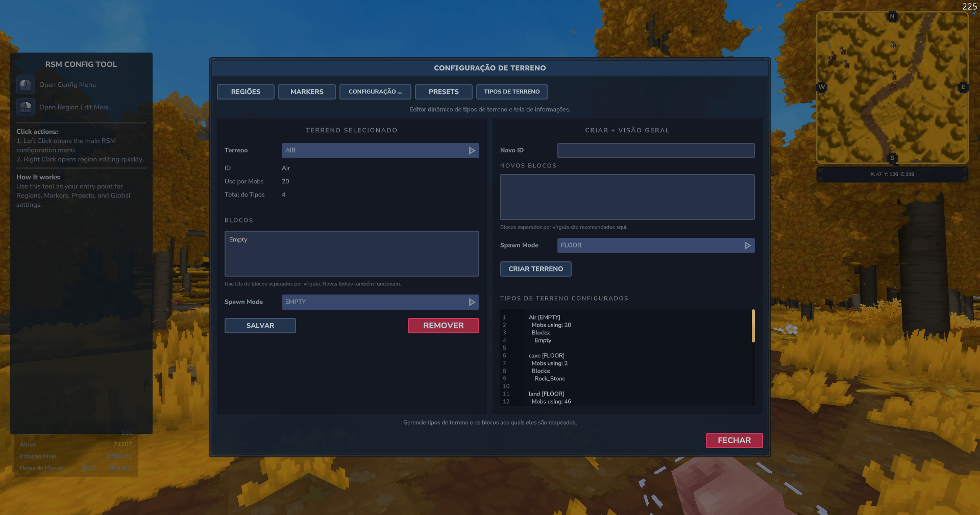Click the 'Almas' stat value 74207
The height and width of the screenshot is (515, 980).
pyautogui.click(x=122, y=445)
